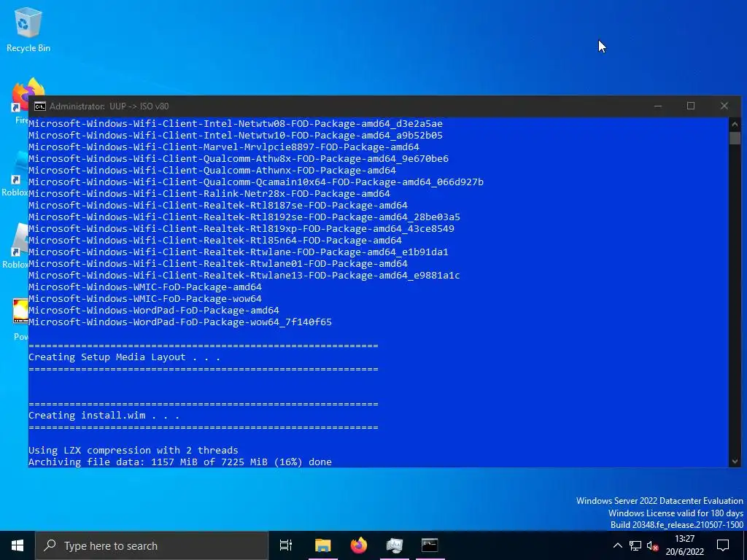The width and height of the screenshot is (747, 560).
Task: Open the notification center icon
Action: coord(723,545)
